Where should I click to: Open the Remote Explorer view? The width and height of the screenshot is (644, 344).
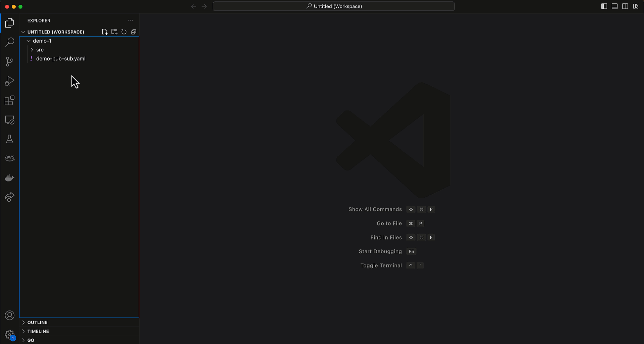coord(10,120)
